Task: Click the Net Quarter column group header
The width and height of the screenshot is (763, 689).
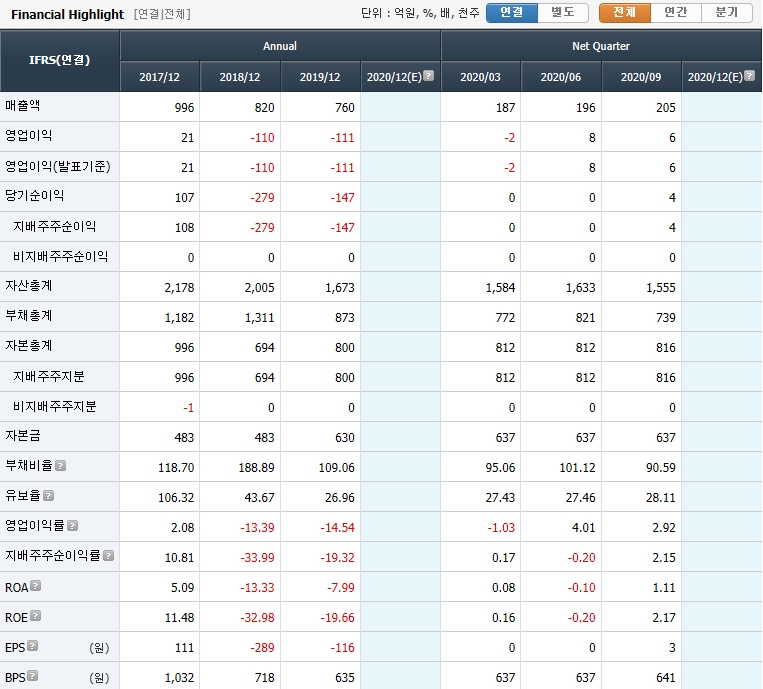Action: 601,46
